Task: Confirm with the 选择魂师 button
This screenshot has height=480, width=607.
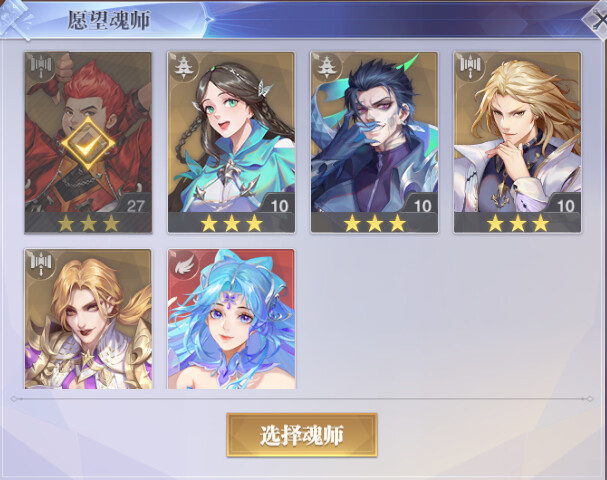Action: [302, 435]
